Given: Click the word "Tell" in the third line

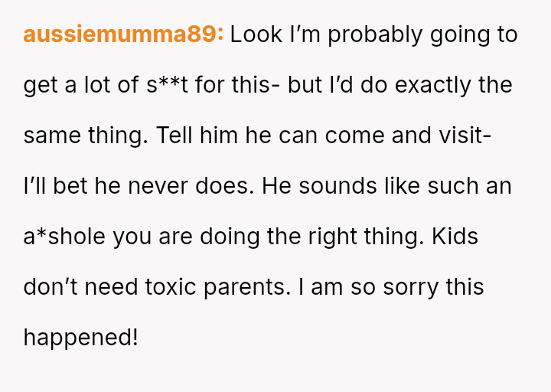Looking at the screenshot, I should (x=174, y=136).
